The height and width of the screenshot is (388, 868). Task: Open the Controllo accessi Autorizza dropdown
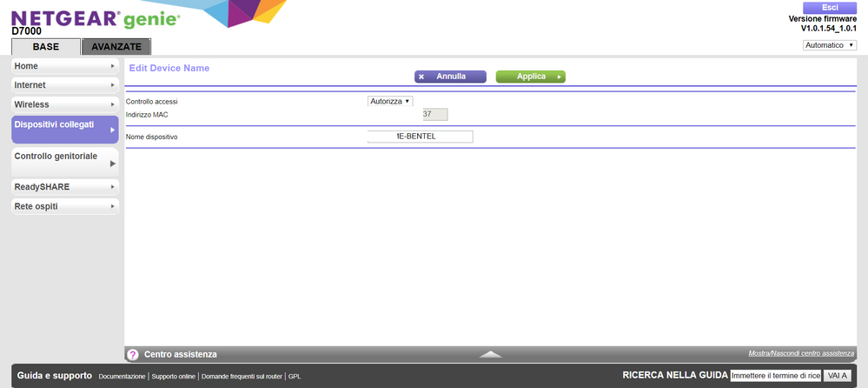[390, 102]
